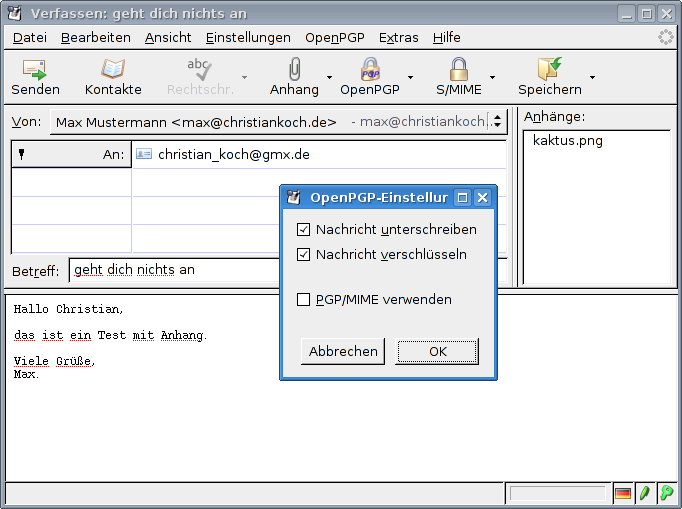The image size is (682, 509).
Task: Open the Speichern dropdown arrow
Action: pos(592,77)
